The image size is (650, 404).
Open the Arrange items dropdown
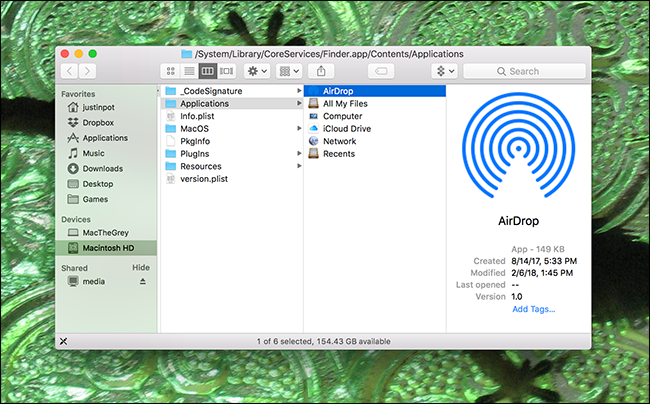[x=289, y=71]
